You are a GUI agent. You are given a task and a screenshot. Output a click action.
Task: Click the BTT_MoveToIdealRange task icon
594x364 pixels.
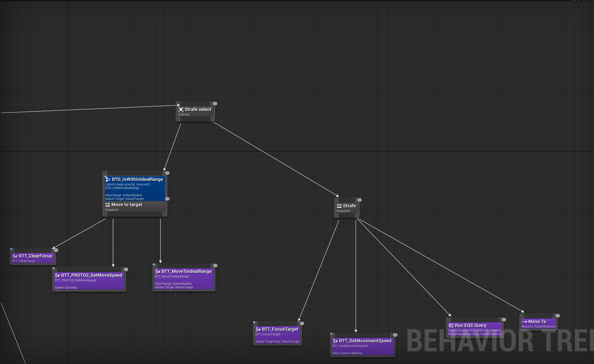(158, 271)
